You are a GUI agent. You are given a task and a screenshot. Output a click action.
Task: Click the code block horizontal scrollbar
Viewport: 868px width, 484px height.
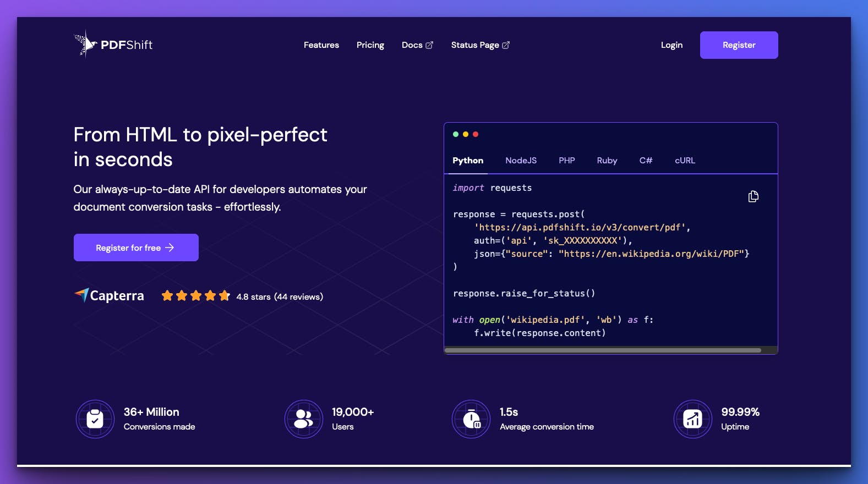(603, 350)
